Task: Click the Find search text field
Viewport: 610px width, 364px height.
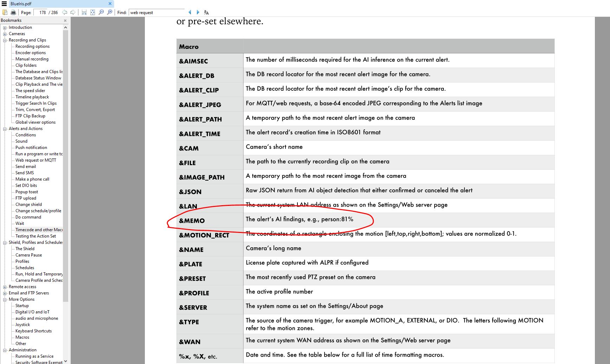Action: click(156, 12)
